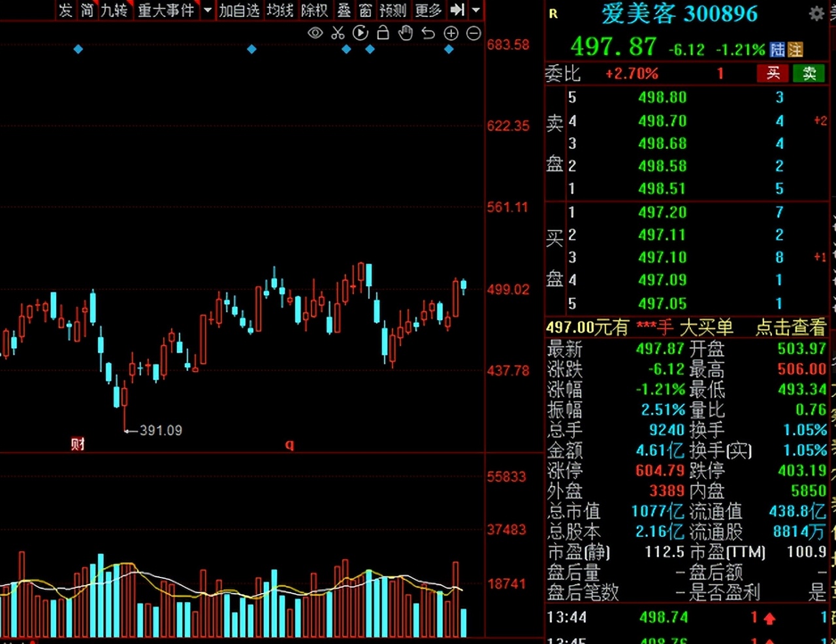The image size is (836, 644).
Task: Click sell level 1 price 498.51
Action: (x=662, y=189)
